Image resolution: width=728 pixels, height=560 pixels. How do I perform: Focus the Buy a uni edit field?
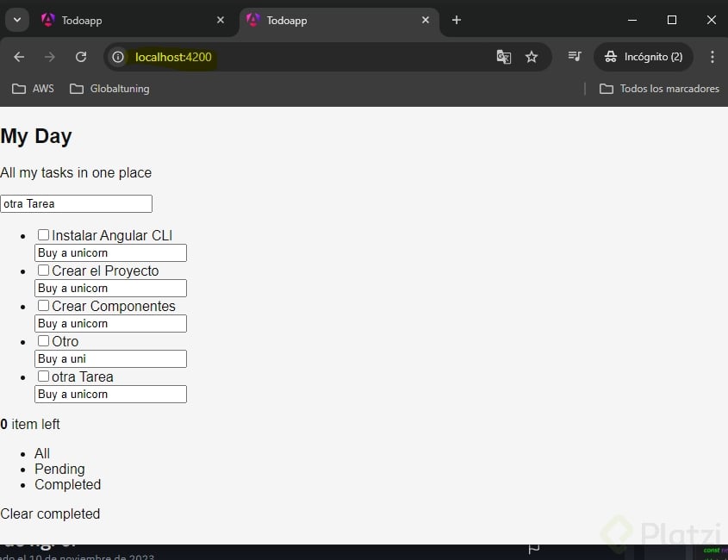point(110,359)
